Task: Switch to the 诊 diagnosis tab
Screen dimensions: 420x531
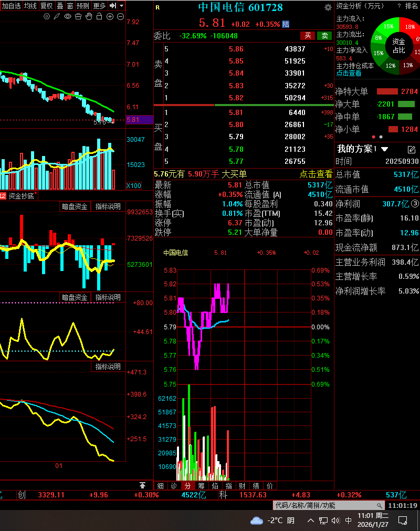Action: coord(174,486)
